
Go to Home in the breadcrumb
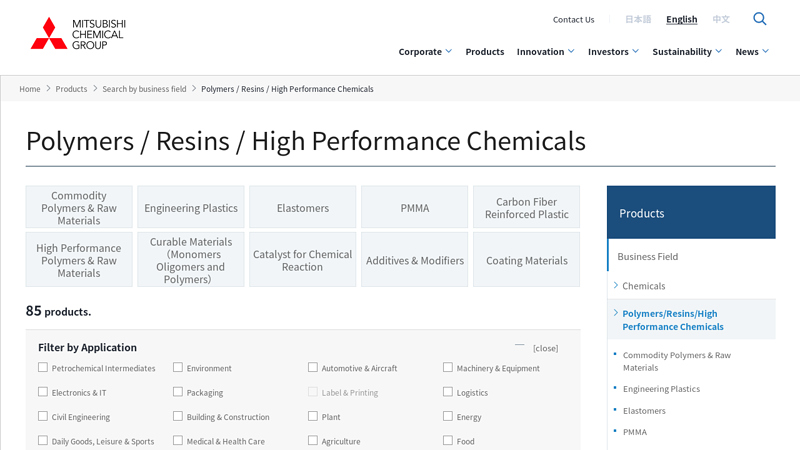[30, 89]
